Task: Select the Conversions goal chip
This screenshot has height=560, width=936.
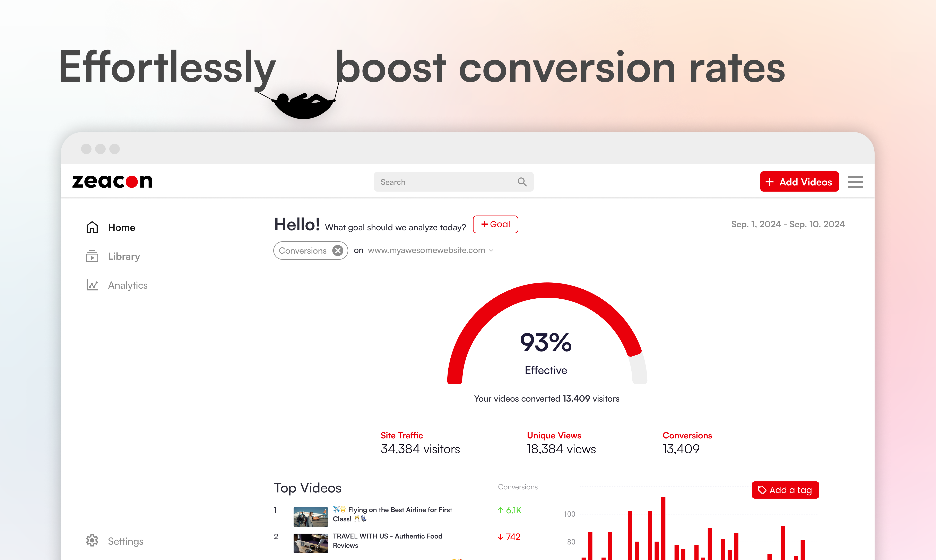Action: coord(302,251)
